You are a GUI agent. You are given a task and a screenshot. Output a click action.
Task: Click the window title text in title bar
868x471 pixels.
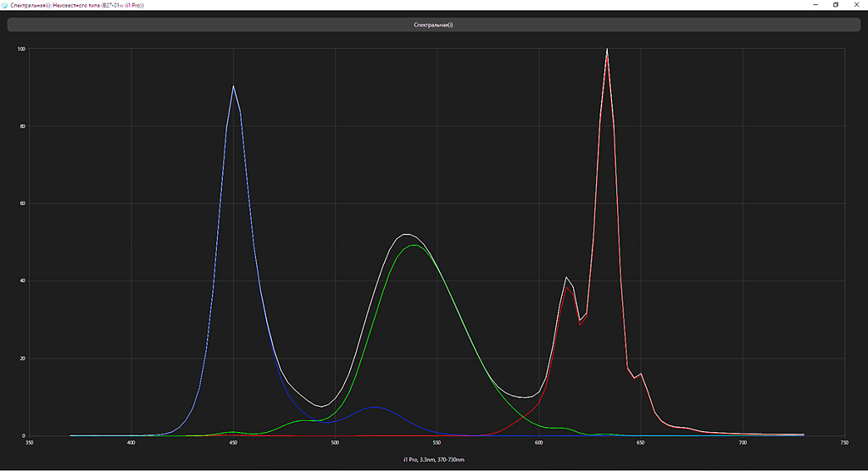tap(76, 5)
